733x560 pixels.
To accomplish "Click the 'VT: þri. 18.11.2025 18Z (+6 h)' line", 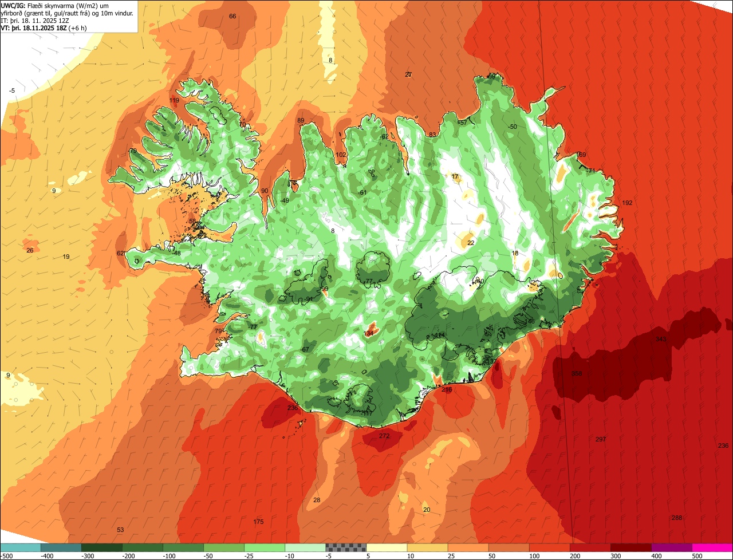I will click(44, 28).
